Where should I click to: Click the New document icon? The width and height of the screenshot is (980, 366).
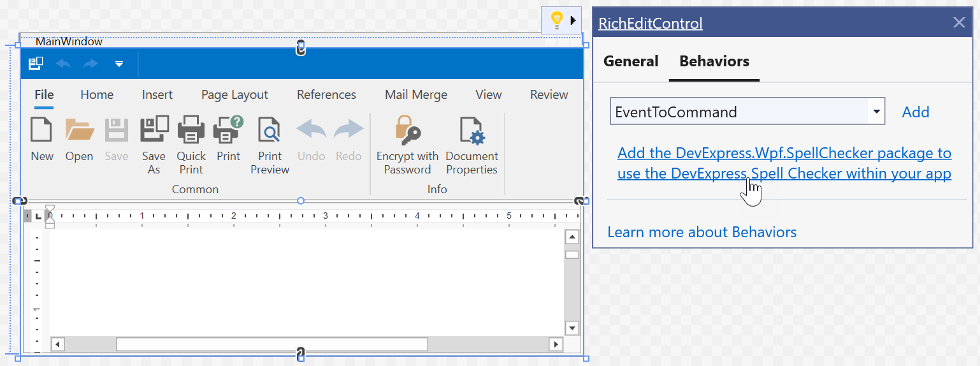(x=42, y=129)
